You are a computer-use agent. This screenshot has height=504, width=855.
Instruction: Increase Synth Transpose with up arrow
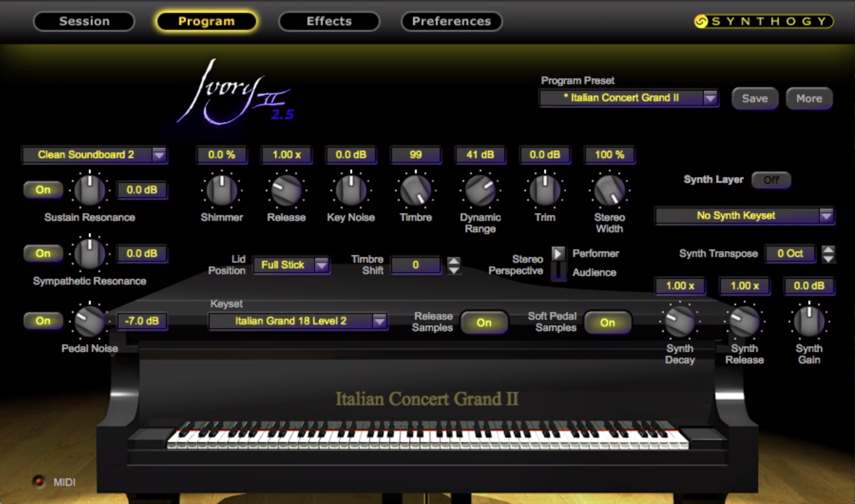pyautogui.click(x=828, y=249)
